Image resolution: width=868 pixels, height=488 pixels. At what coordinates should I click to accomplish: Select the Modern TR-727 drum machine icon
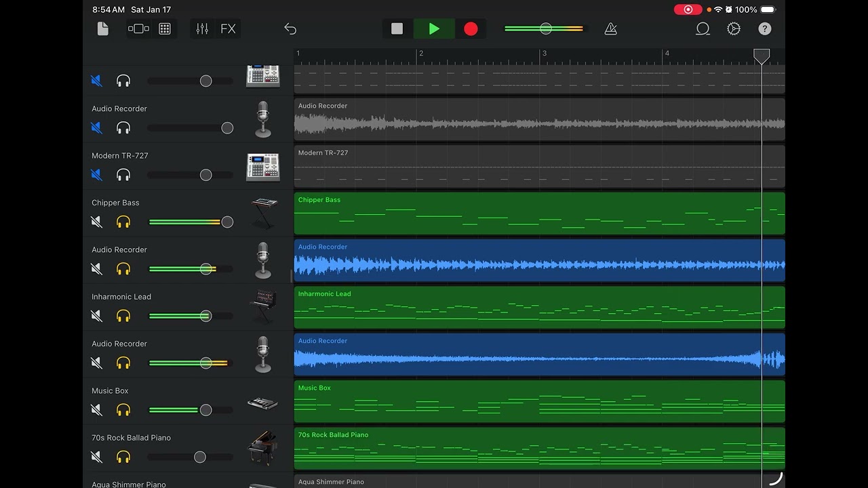pyautogui.click(x=263, y=167)
